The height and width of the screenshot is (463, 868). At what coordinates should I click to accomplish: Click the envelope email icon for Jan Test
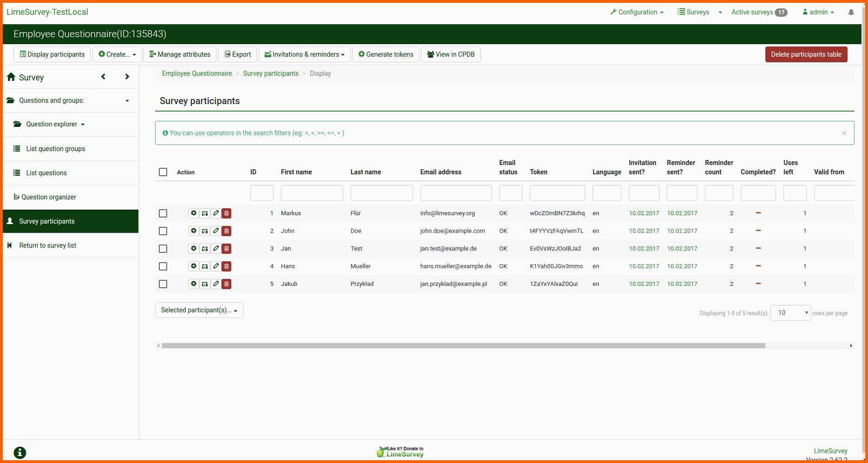pos(205,249)
